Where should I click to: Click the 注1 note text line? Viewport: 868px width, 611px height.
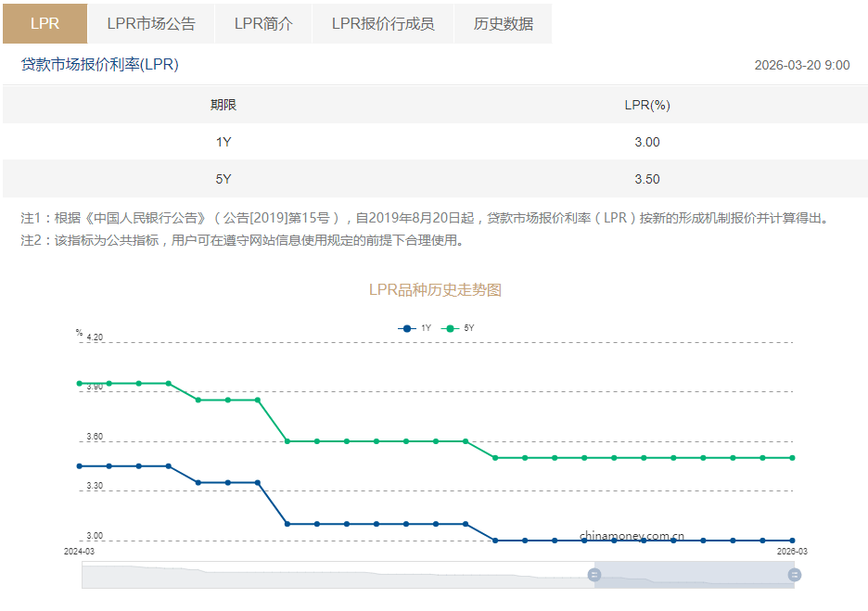click(428, 218)
